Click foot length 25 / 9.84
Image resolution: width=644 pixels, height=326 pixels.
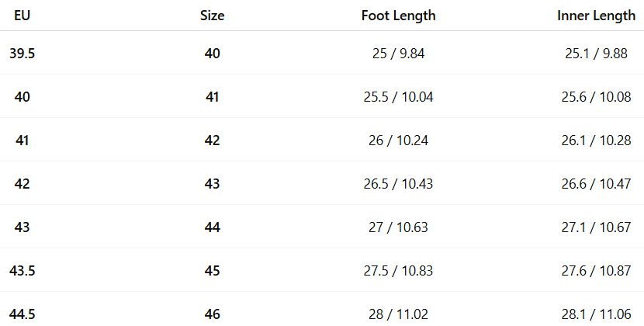tap(399, 54)
